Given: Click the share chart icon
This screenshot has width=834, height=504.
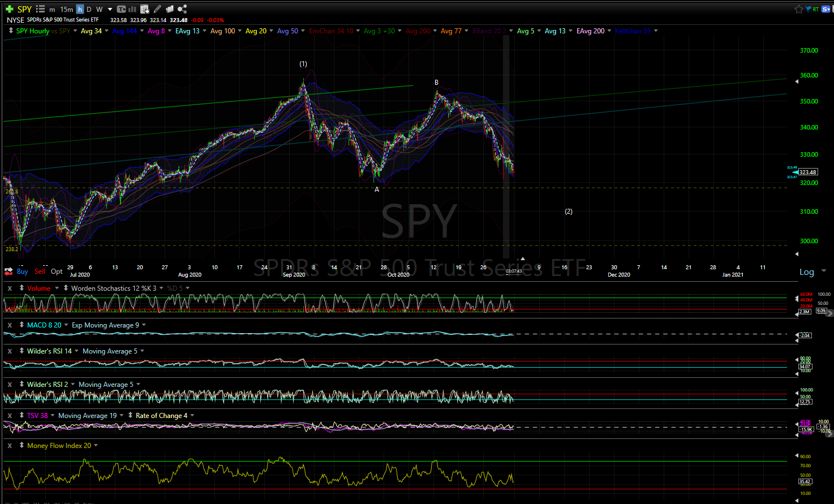Looking at the screenshot, I should 182,9.
